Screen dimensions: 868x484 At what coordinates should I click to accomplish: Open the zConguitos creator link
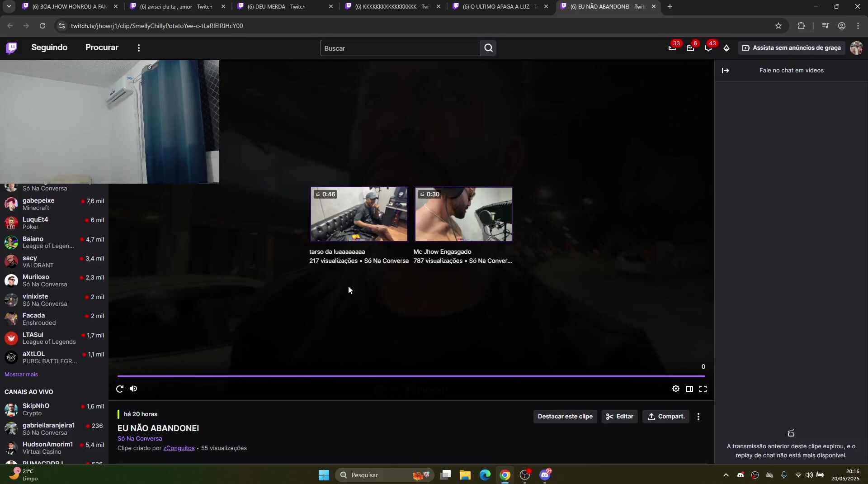tap(179, 448)
